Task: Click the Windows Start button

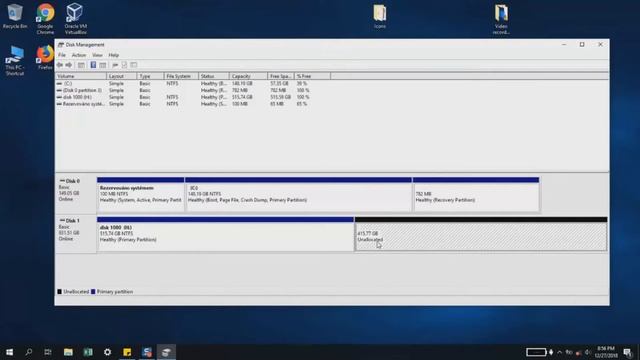Action: 9,352
